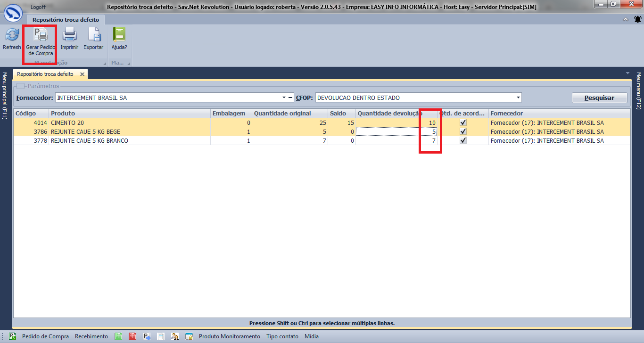Click Quantidade devolução cell for CIMENTO 20
The width and height of the screenshot is (644, 343).
(x=396, y=122)
